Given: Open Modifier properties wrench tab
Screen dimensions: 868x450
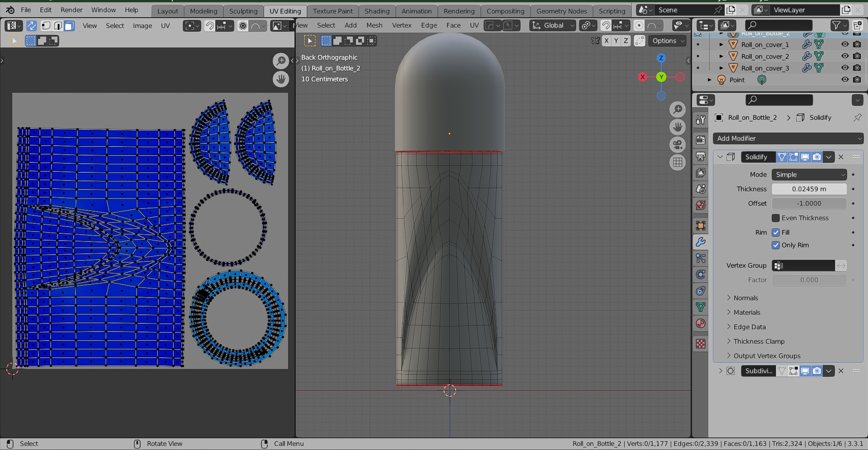Looking at the screenshot, I should 701,242.
